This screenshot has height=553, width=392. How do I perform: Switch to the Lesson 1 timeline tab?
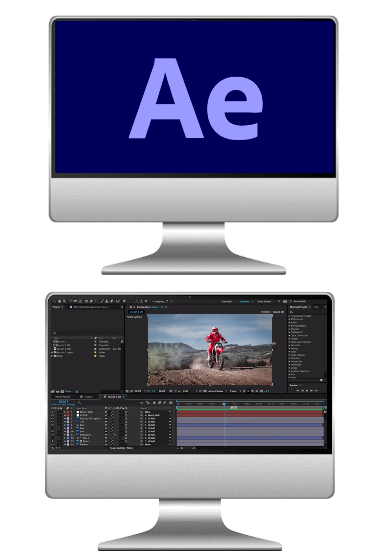tap(89, 397)
